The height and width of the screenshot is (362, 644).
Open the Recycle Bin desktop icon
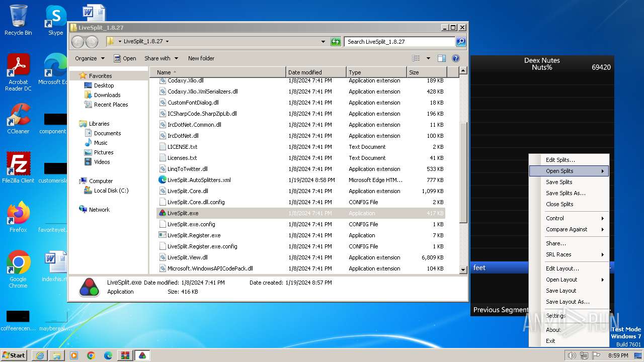tap(18, 20)
